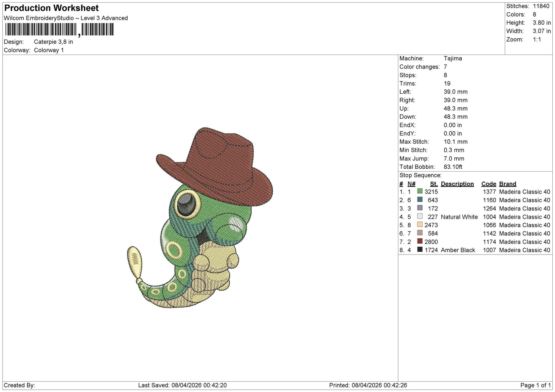The height and width of the screenshot is (392, 555).
Task: Click the tan swatch for thread 1142
Action: [420, 233]
